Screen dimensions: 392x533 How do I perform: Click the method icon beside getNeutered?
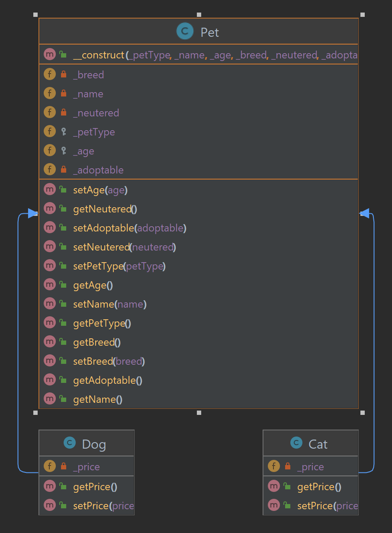[50, 209]
